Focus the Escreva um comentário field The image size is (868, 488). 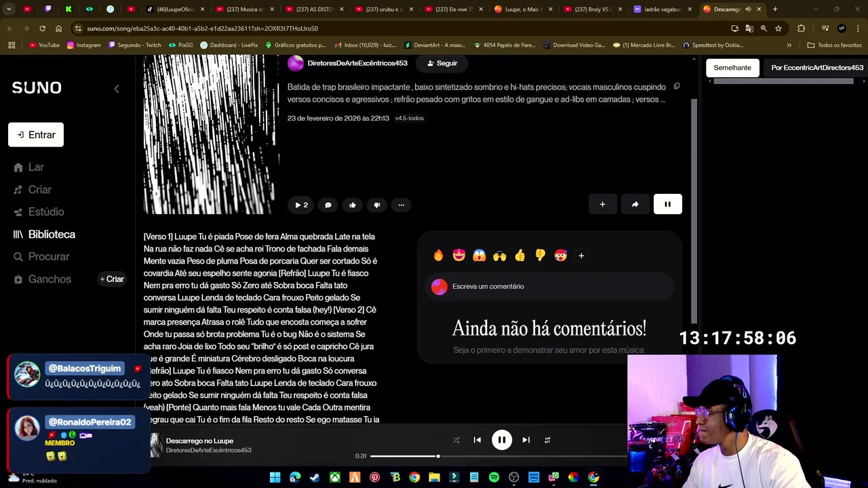click(549, 287)
